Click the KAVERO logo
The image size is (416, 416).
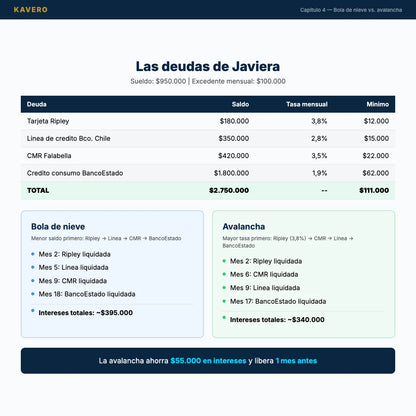[31, 10]
